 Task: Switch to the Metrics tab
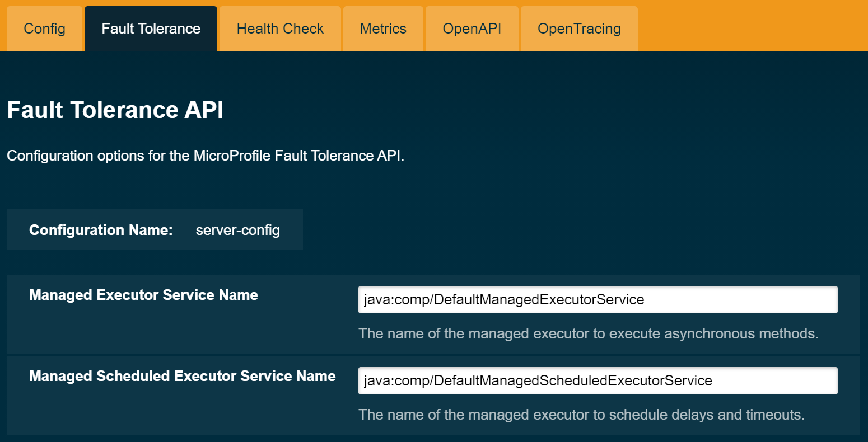click(383, 28)
